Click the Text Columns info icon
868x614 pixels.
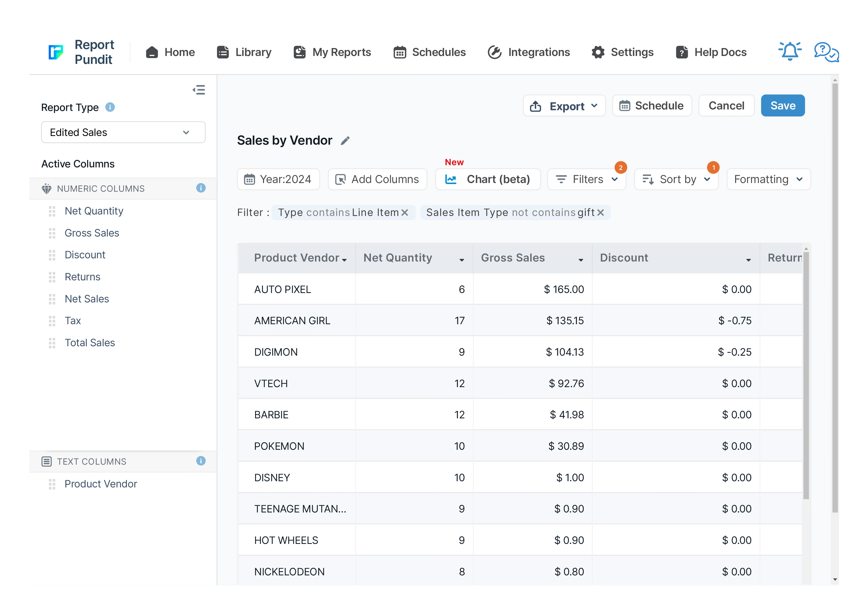coord(201,461)
